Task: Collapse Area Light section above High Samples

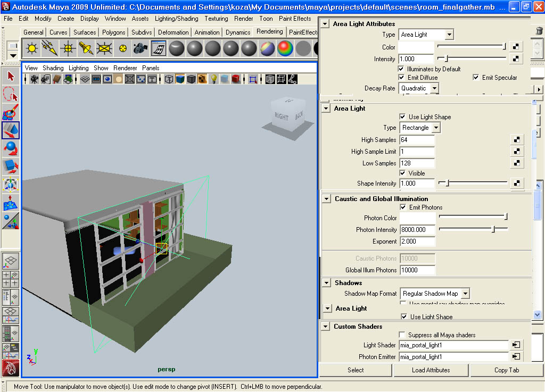Action: point(326,109)
